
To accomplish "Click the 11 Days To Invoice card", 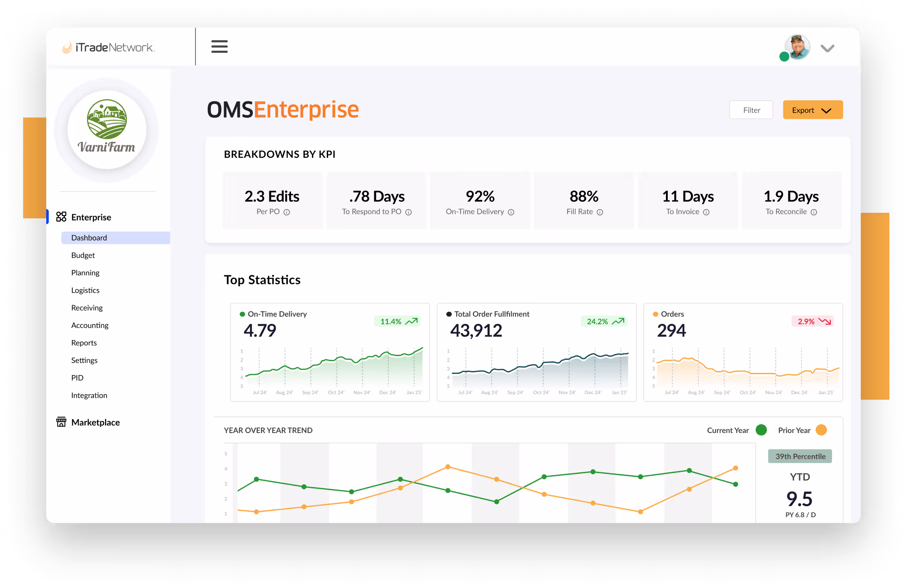I will pos(688,201).
